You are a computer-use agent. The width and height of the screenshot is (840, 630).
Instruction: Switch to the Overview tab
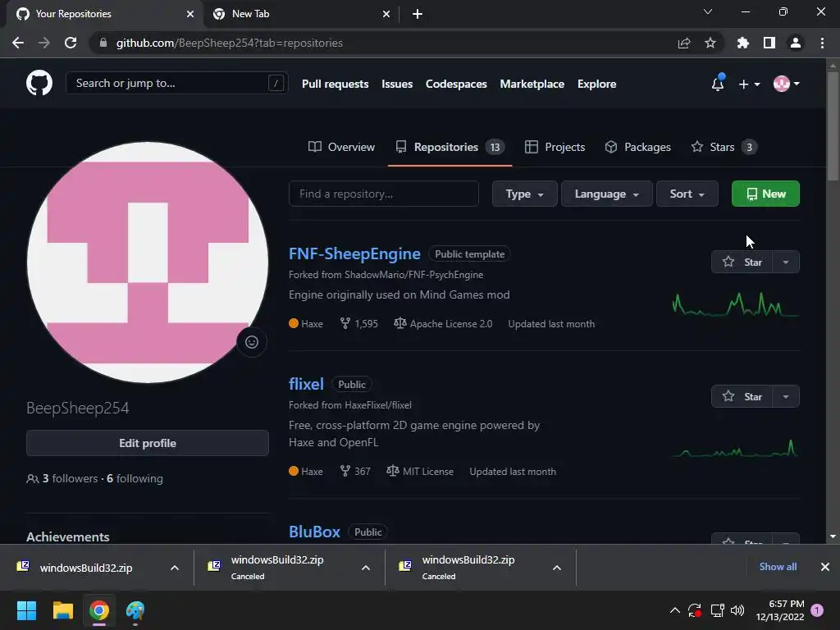coord(341,147)
